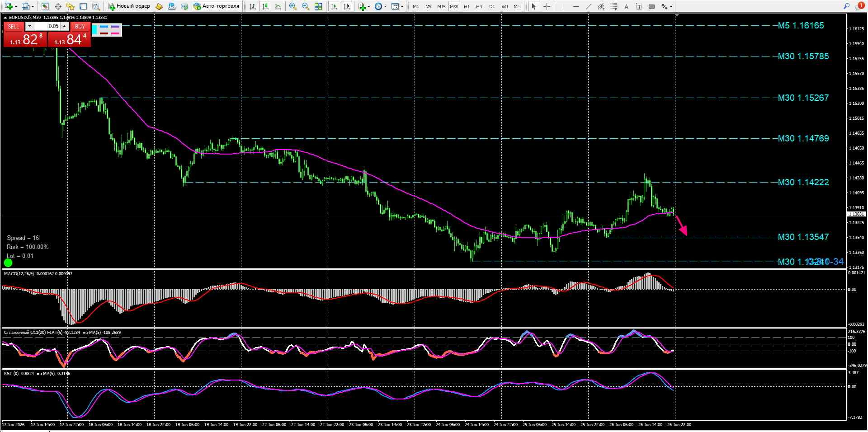Switch to the H1 timeframe
Screen dimensions: 868x432
pos(467,6)
